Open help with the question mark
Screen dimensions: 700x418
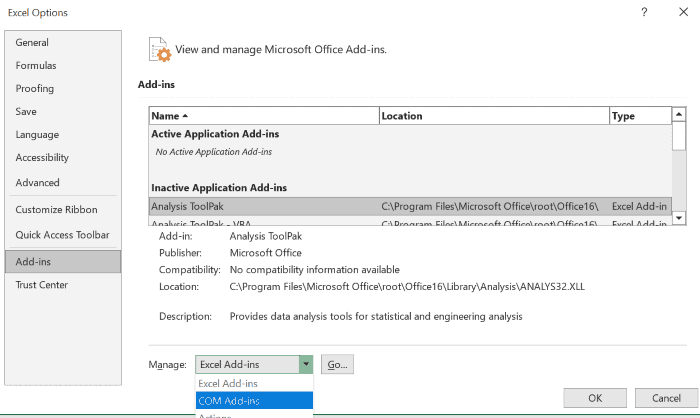(644, 12)
